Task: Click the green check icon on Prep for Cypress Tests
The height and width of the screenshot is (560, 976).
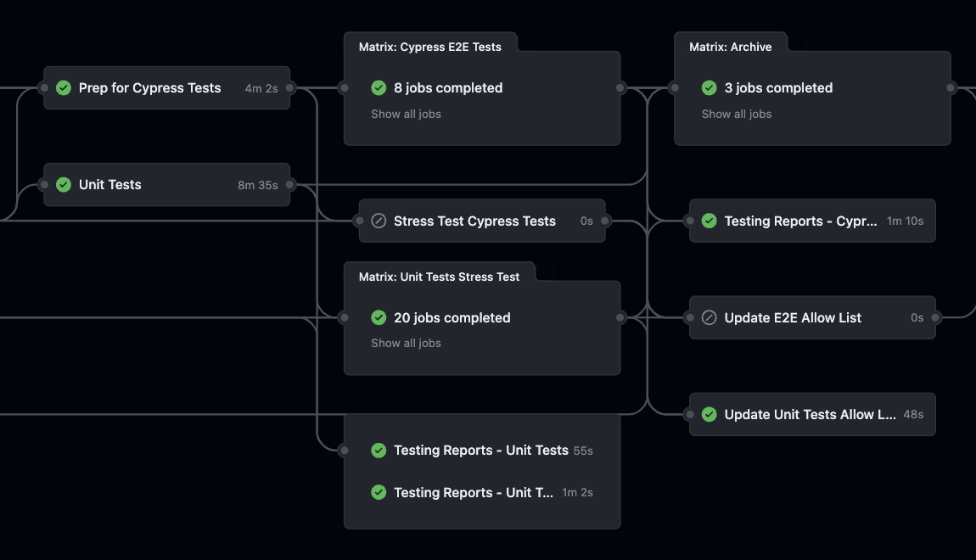Action: click(x=63, y=87)
